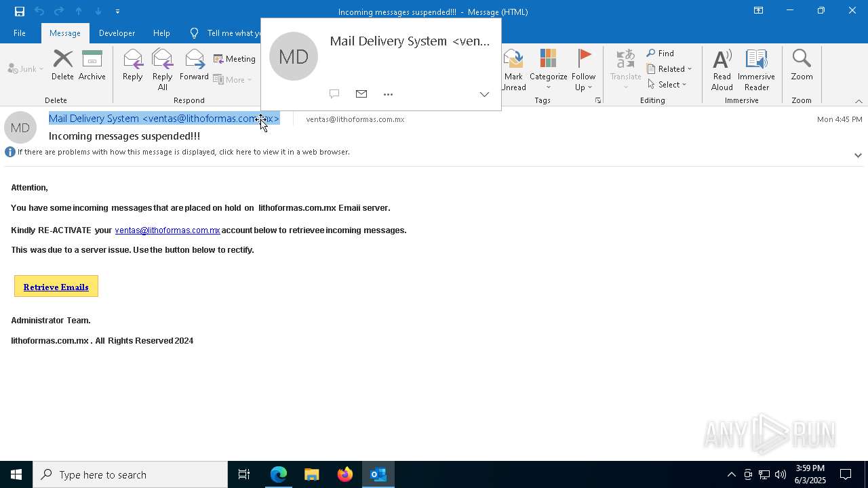Open Task View on the taskbar
Image resolution: width=868 pixels, height=488 pixels.
pos(244,474)
